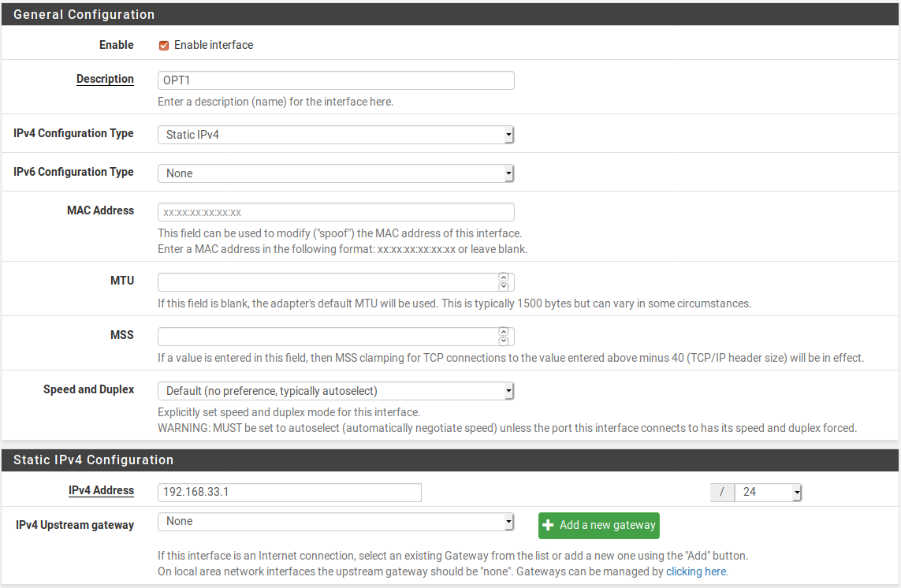
Task: Focus the MAC Address input field
Action: point(336,212)
